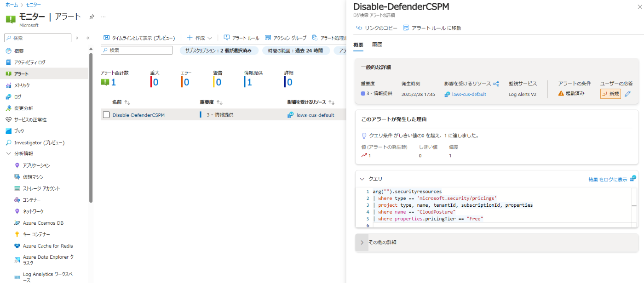This screenshot has width=644, height=283.
Task: Click the アクティビティ ログ sidebar icon
Action: pyautogui.click(x=8, y=62)
